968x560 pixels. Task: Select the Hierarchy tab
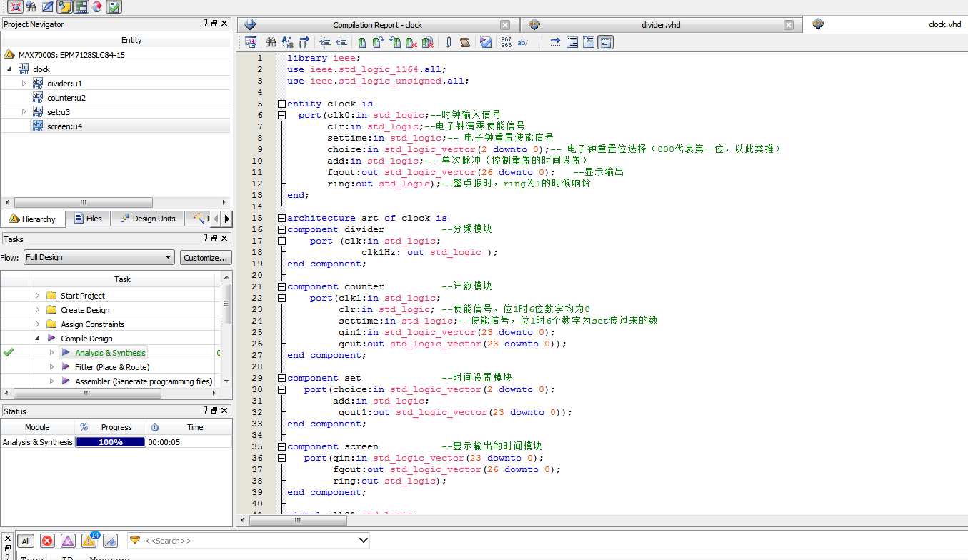tap(33, 219)
